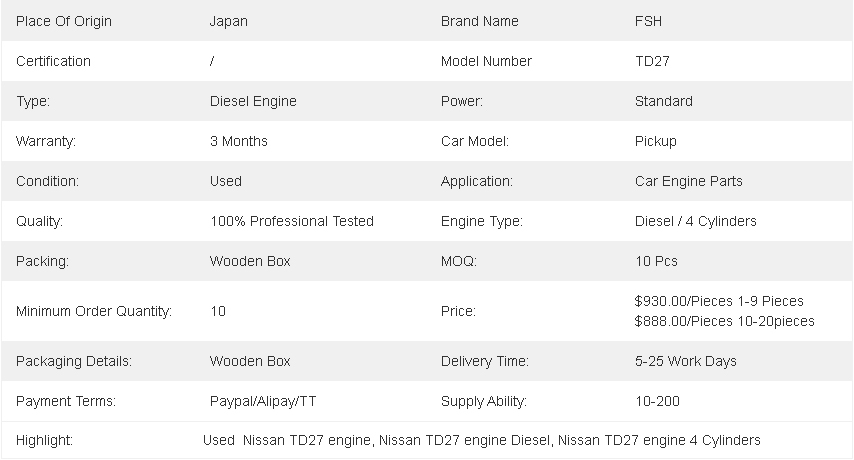Click the $930.00/Pieces 1-9 Pieces price

point(719,301)
